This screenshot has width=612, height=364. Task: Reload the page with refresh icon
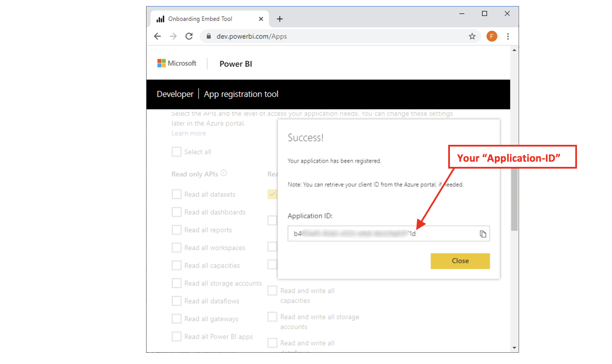(x=189, y=36)
